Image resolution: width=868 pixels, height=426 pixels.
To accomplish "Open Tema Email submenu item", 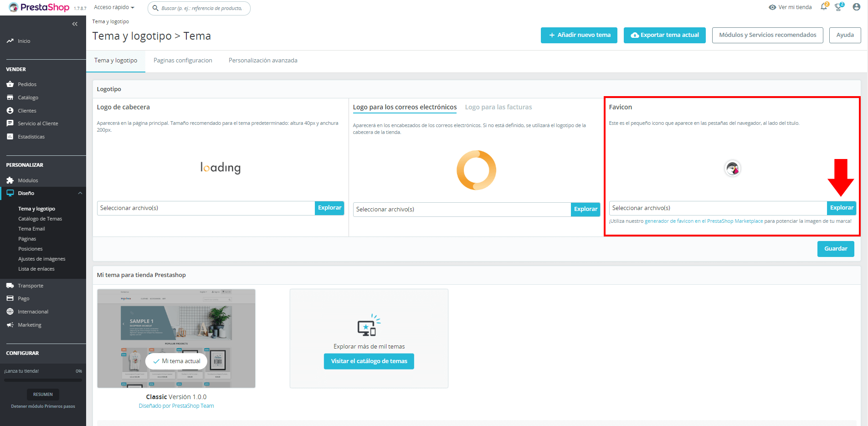I will coord(31,229).
